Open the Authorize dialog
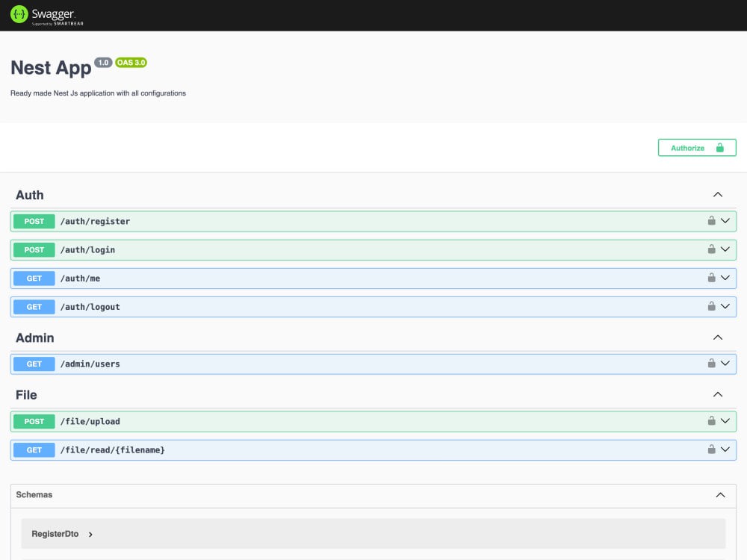This screenshot has height=560, width=747. coord(696,148)
